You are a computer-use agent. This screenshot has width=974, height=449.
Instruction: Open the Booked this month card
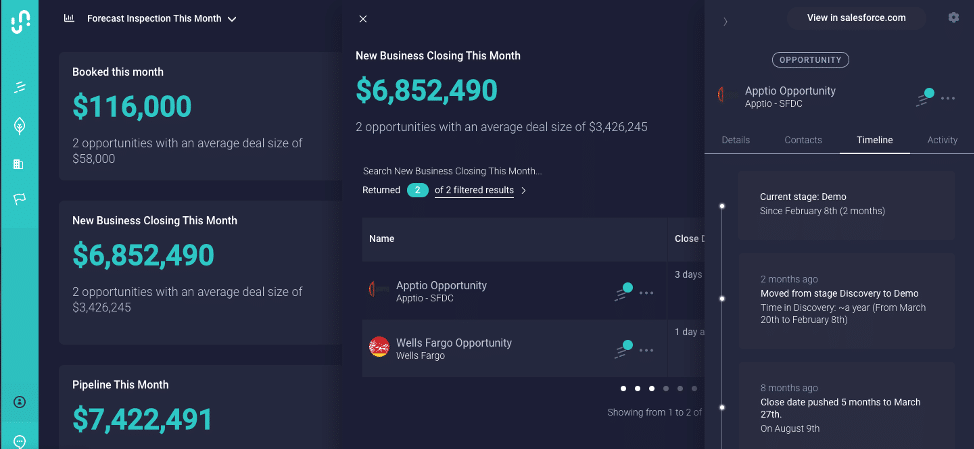pyautogui.click(x=200, y=116)
